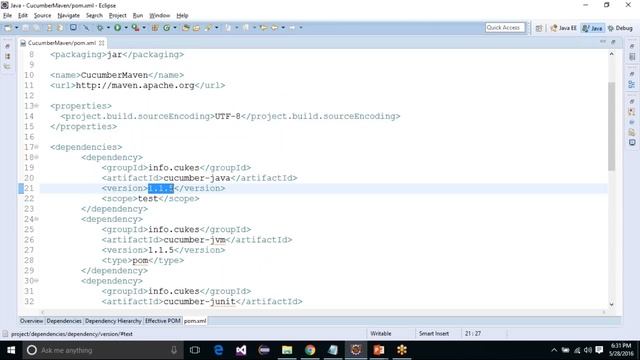Click the Cortana Ask me anything box
This screenshot has height=360, width=640.
click(x=103, y=350)
